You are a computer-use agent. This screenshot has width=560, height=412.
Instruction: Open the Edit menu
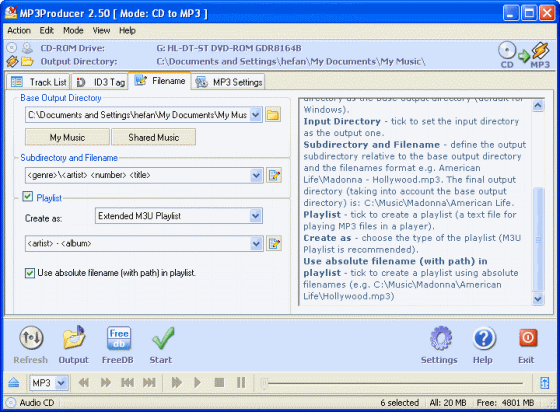pos(46,30)
